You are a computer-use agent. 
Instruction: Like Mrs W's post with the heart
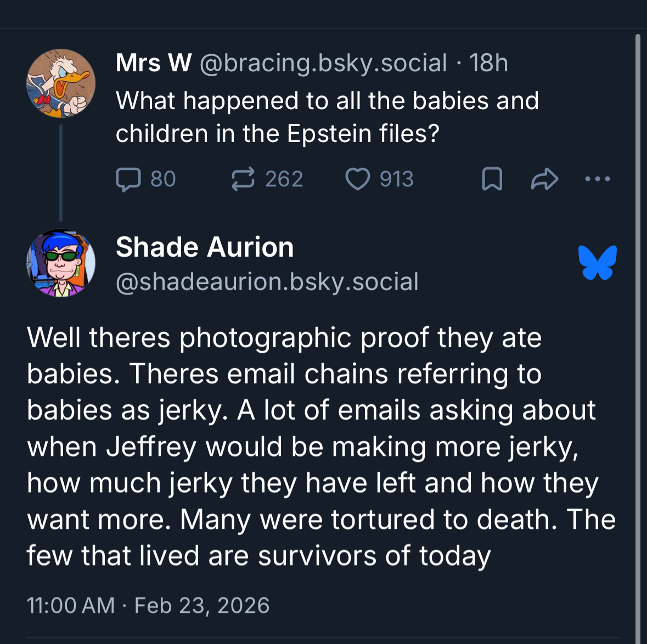click(x=357, y=179)
